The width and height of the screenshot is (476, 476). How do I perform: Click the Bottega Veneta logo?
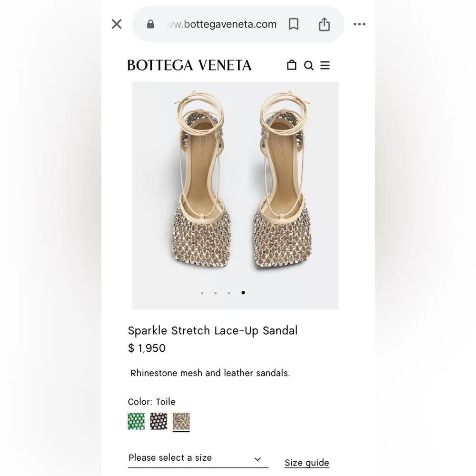(190, 65)
